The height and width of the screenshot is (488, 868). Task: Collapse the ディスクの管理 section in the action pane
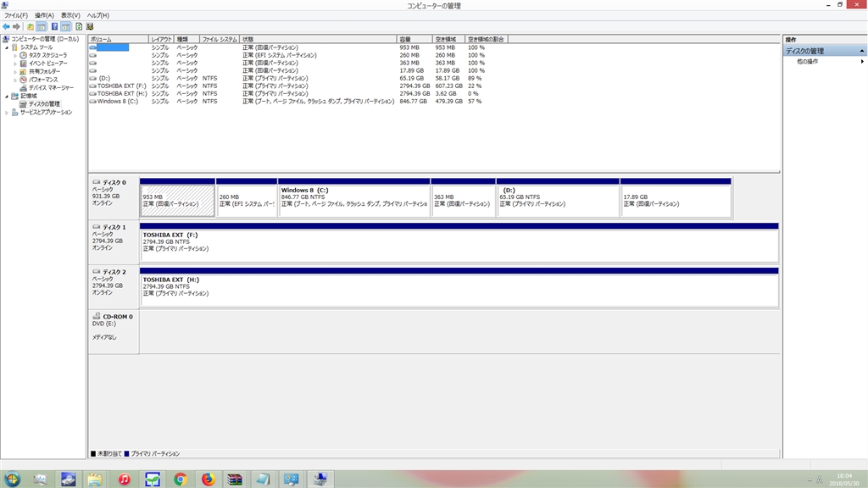861,51
